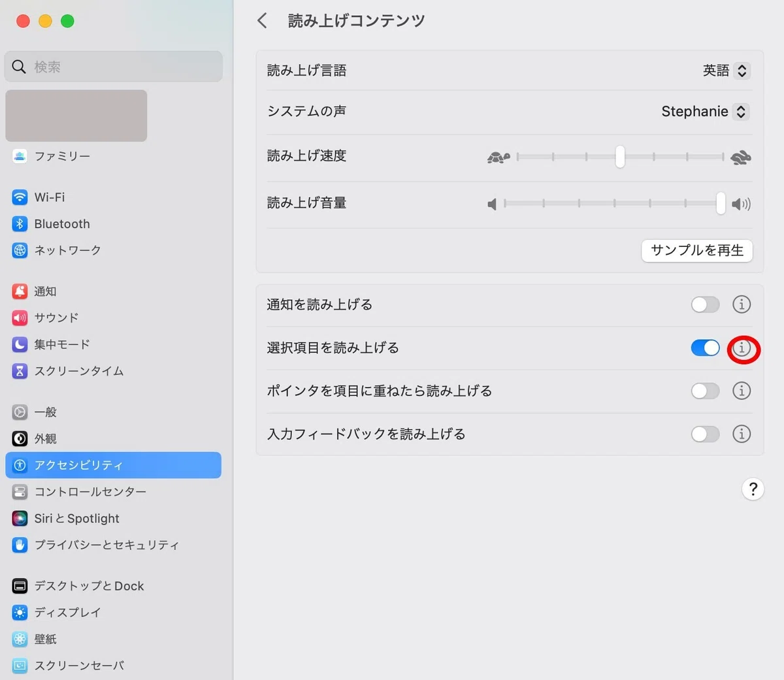Click the プライバシーとセキュリティ hand icon
Image resolution: width=784 pixels, height=680 pixels.
(20, 545)
